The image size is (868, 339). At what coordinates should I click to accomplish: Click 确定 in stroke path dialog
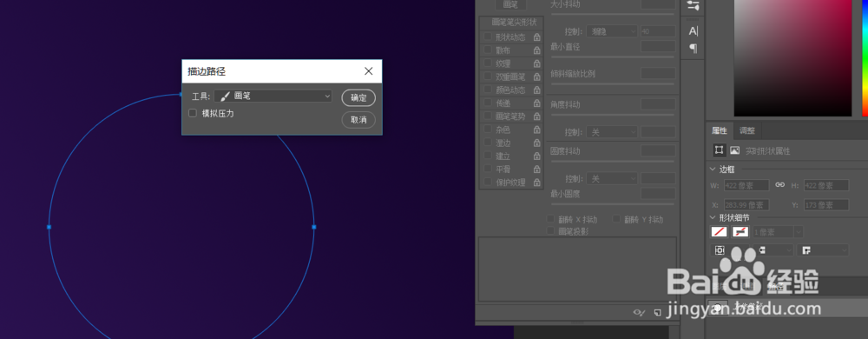358,98
